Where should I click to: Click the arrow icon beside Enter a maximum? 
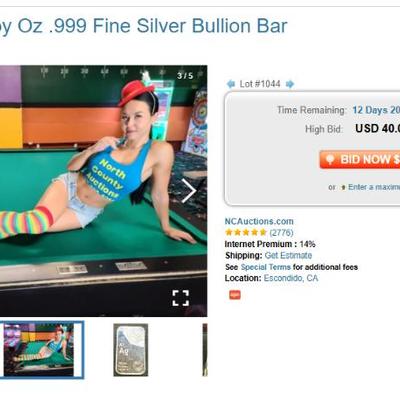(343, 188)
